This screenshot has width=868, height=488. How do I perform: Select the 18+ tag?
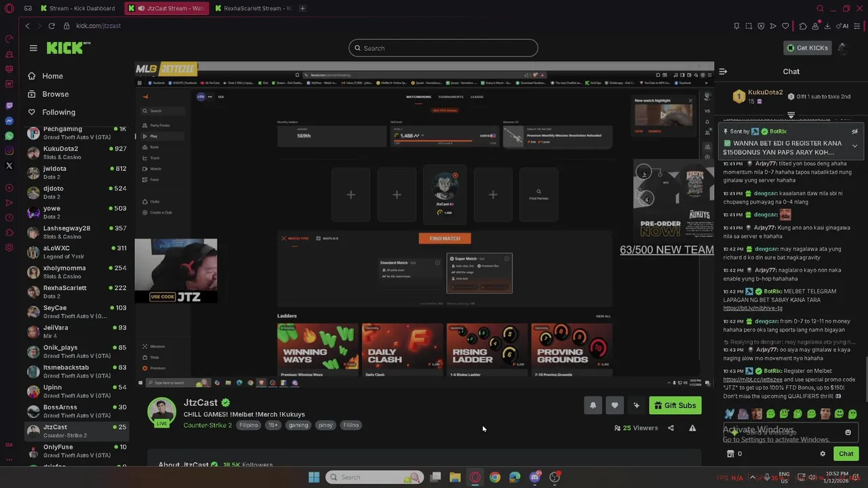pos(273,425)
